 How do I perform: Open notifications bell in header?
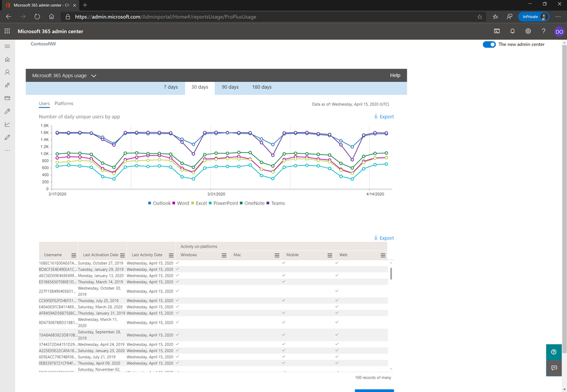click(x=512, y=31)
